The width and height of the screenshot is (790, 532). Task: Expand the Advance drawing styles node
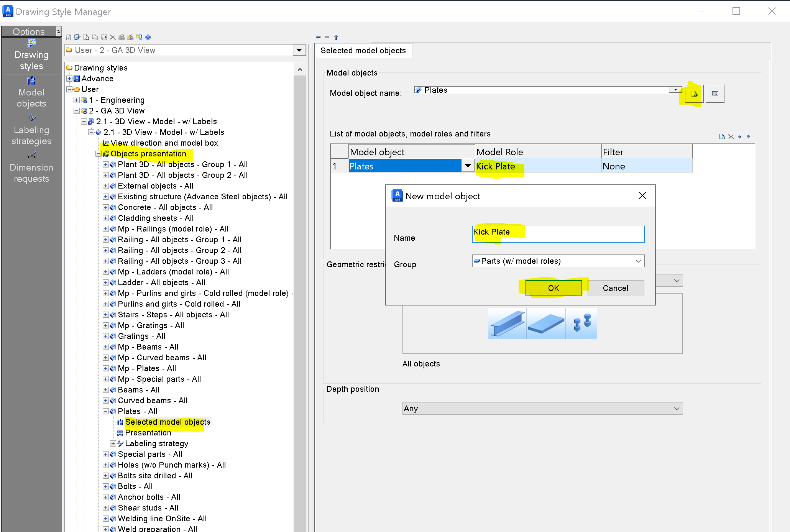tap(70, 78)
